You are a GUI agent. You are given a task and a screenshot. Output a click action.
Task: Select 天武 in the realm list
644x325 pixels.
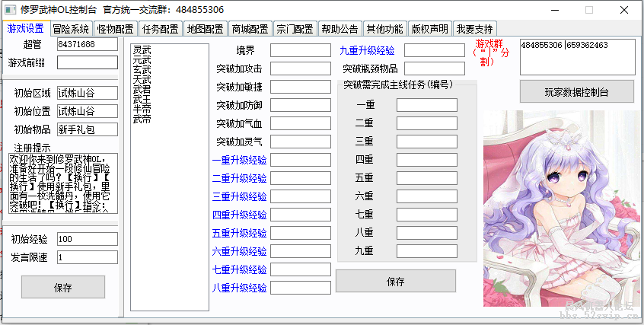click(x=142, y=80)
